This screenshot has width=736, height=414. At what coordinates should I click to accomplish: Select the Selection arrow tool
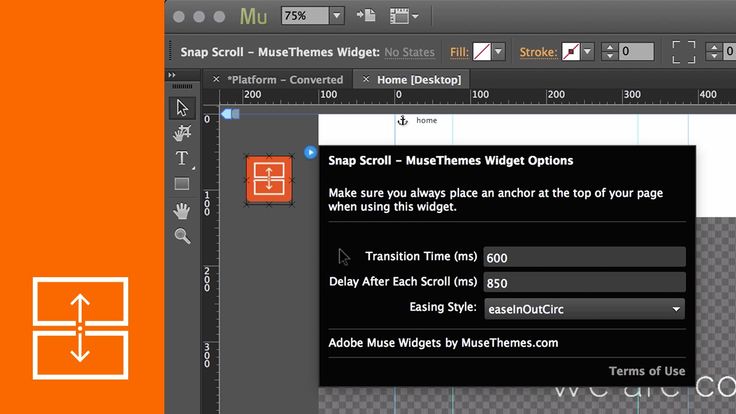[182, 107]
